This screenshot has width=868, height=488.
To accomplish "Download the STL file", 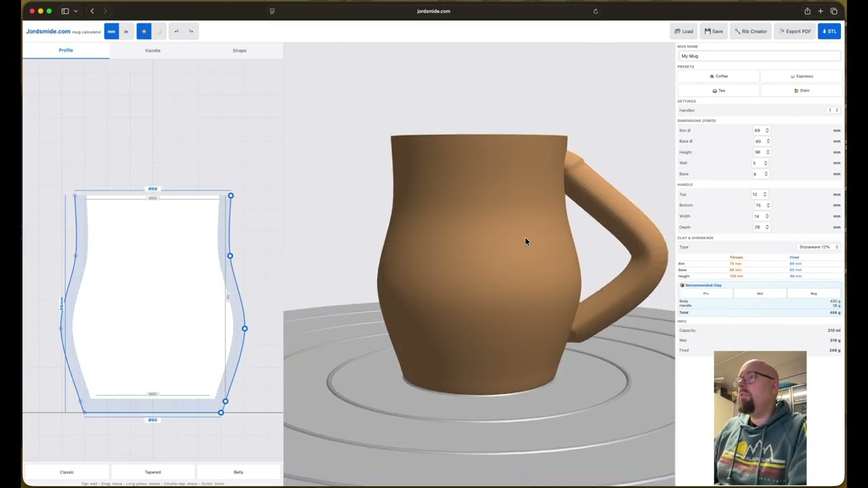I will pos(829,31).
